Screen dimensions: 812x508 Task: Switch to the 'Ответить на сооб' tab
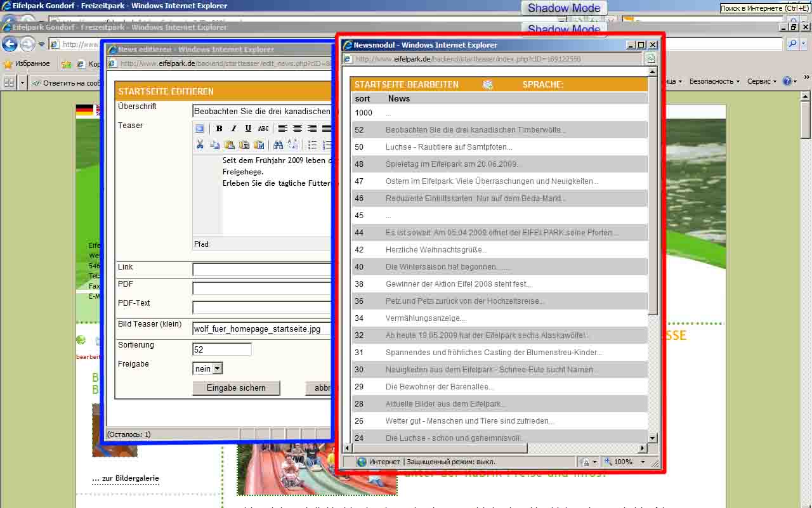(66, 82)
